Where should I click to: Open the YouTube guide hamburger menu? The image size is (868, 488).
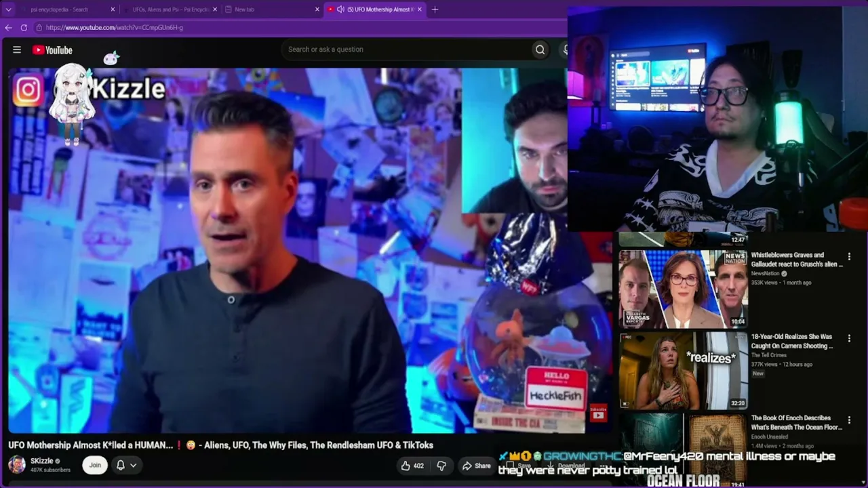[17, 49]
